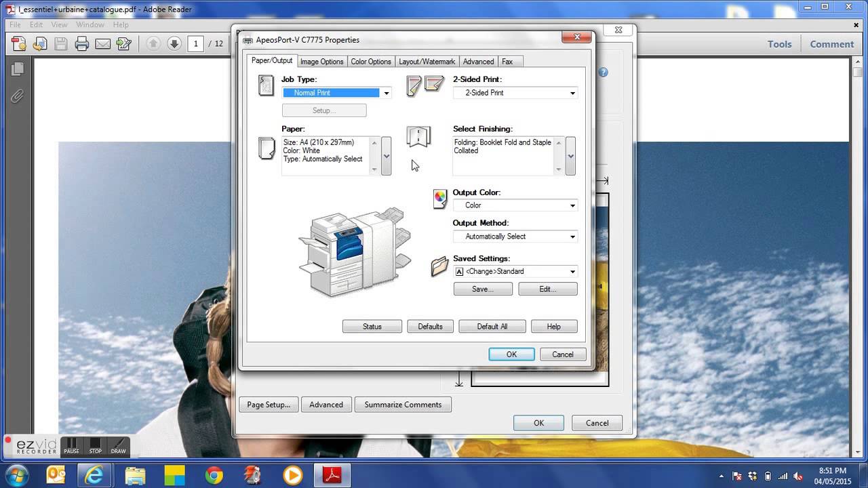Click the Save floppy disk icon

click(61, 44)
